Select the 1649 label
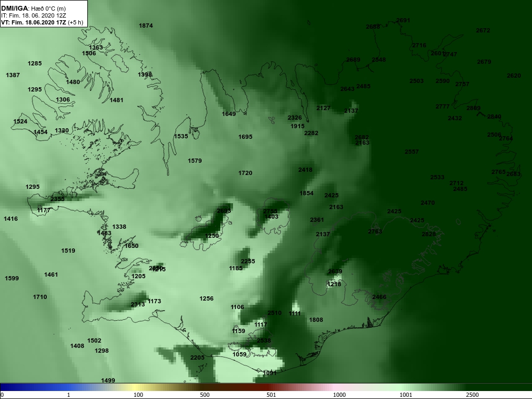Screen dimensions: 532x399 [229, 114]
